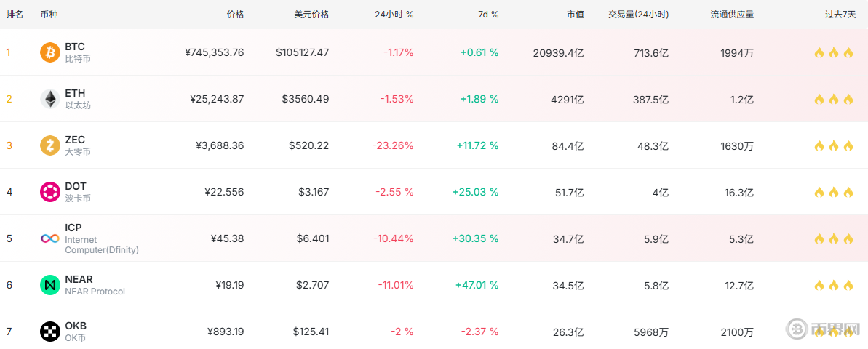868x349 pixels.
Task: Sort by 价格 column header
Action: click(x=235, y=15)
